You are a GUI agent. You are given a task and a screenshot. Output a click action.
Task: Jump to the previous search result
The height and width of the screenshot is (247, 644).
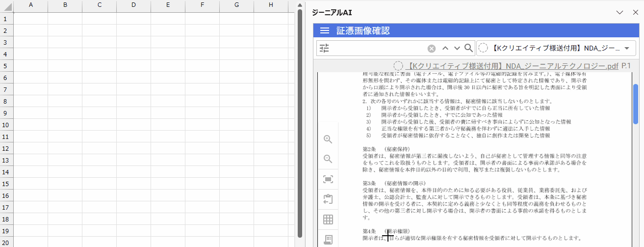coord(445,48)
